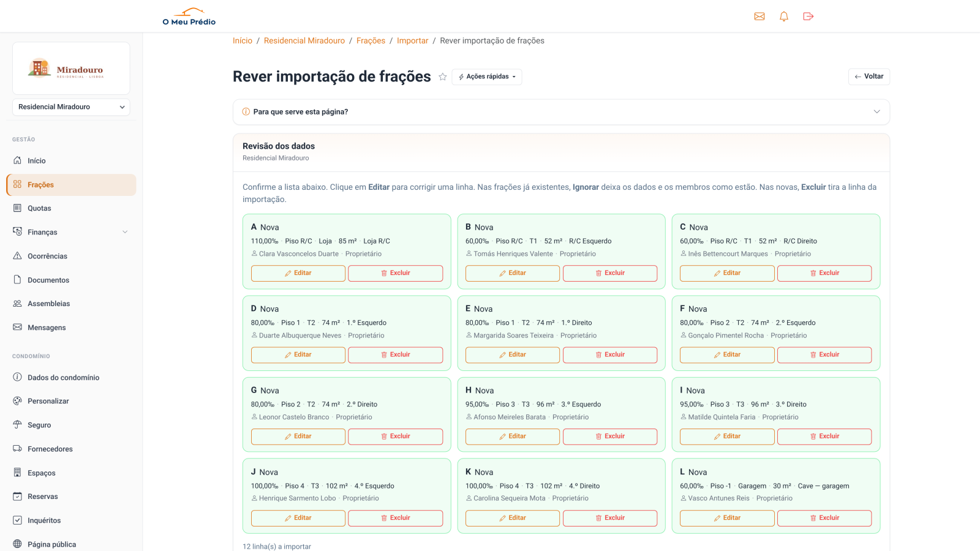Click the Fornecedores truck icon
The width and height of the screenshot is (980, 551).
pyautogui.click(x=18, y=449)
